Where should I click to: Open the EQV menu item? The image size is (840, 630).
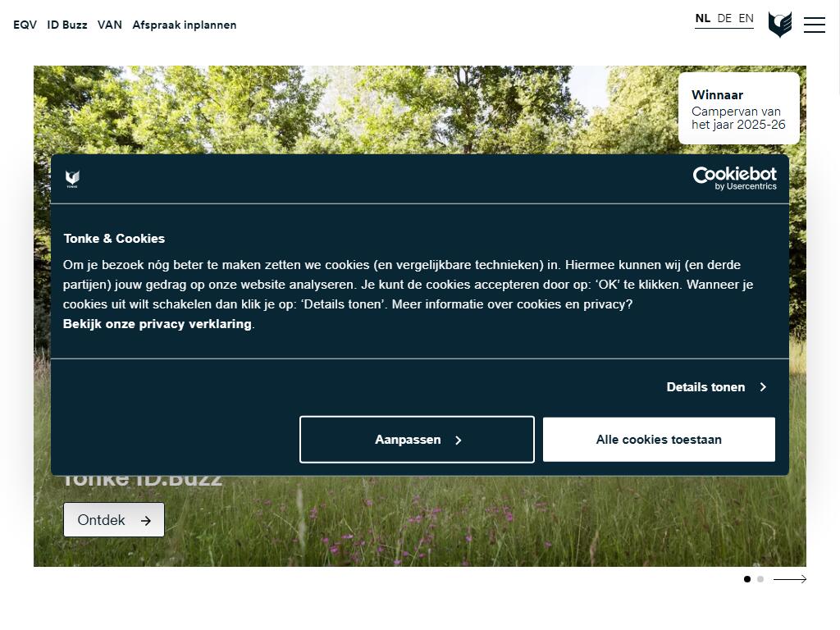(x=25, y=25)
